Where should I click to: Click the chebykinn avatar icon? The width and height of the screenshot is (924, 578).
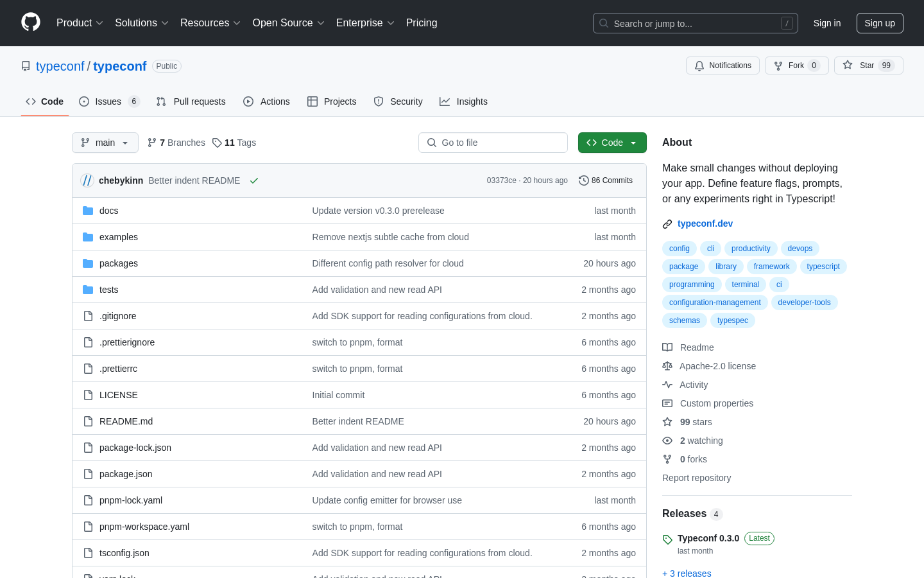87,180
